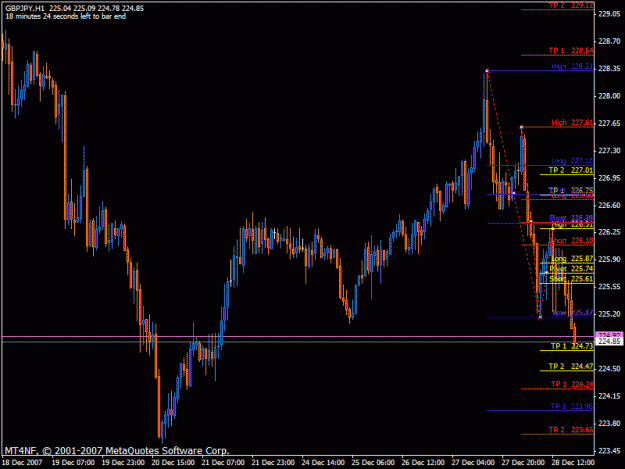Click the 226.60 price axis value

pos(609,205)
